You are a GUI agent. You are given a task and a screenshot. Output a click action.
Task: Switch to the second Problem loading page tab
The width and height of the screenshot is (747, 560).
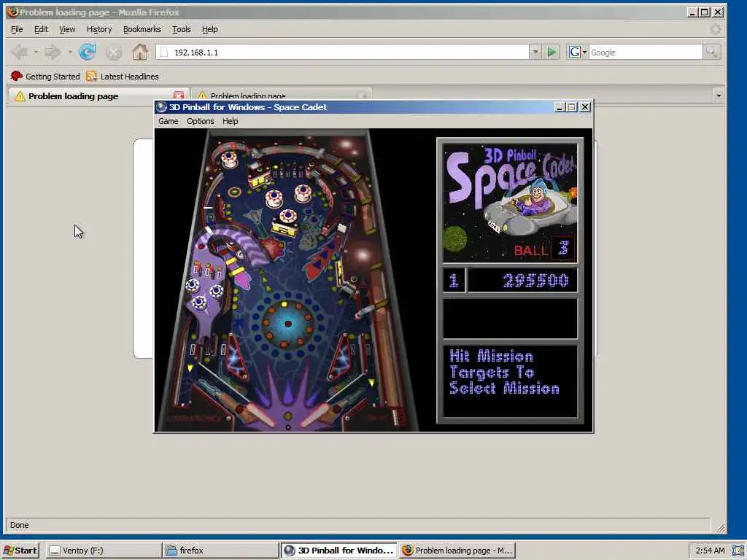coord(281,96)
